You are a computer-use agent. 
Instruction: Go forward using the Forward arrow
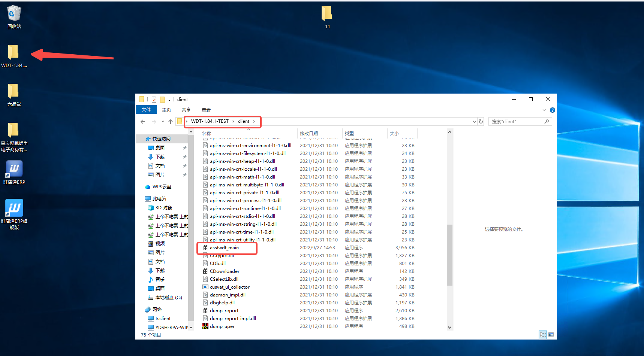click(154, 122)
